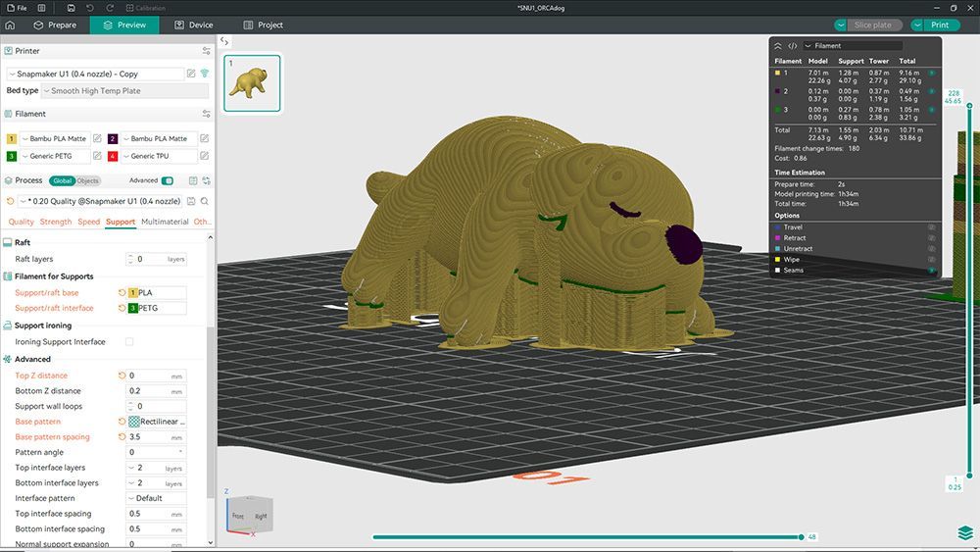Open the Project tab
Screen dimensions: 980x552
263,25
